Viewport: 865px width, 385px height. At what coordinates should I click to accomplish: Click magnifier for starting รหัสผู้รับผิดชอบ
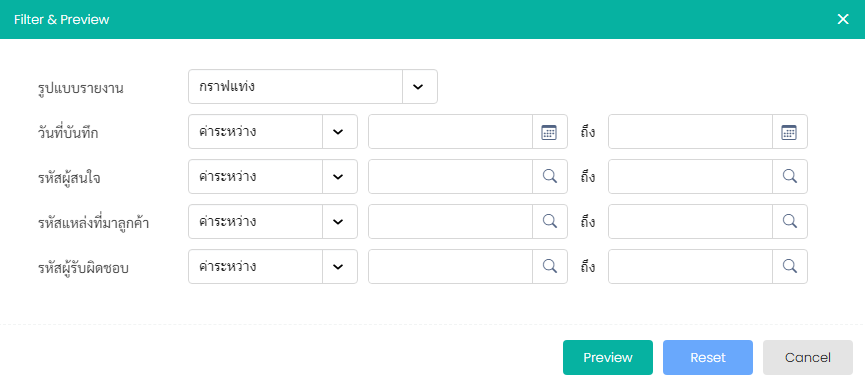coord(549,267)
